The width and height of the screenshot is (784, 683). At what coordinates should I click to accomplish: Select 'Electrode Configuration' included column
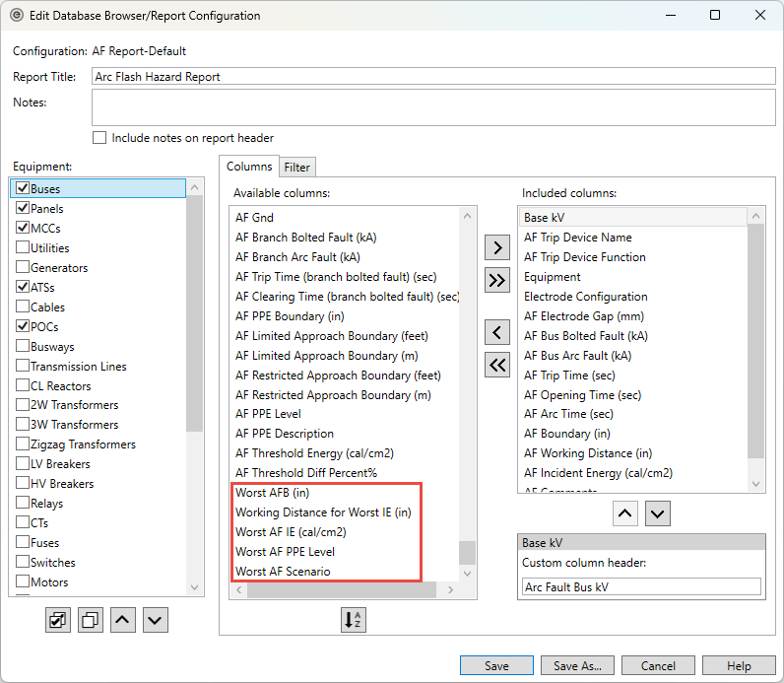tap(585, 297)
